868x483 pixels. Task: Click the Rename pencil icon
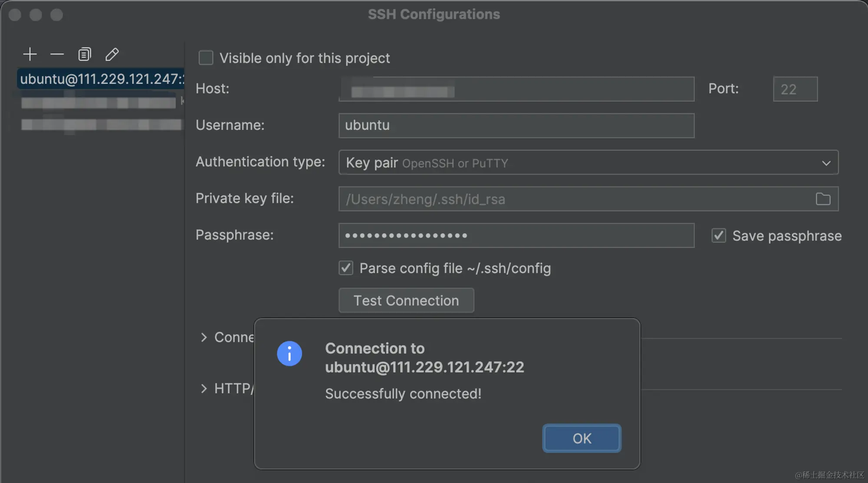[112, 54]
